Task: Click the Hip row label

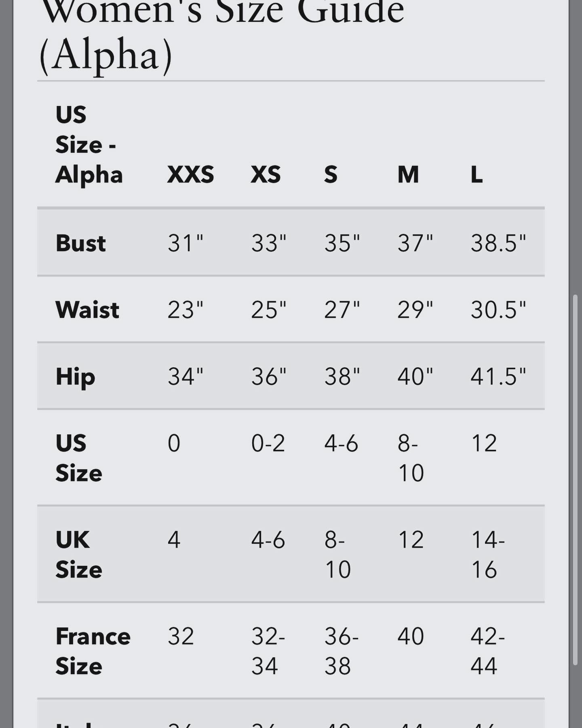Action: coord(76,377)
